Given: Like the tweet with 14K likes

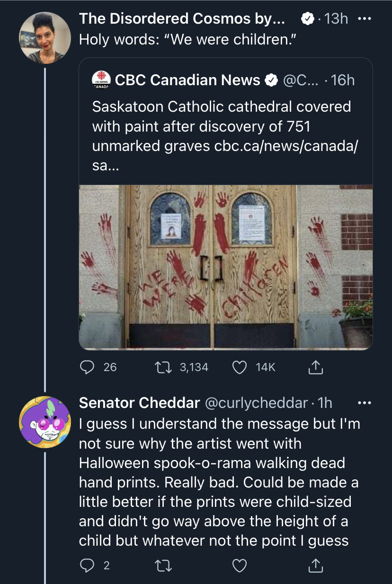Looking at the screenshot, I should point(241,367).
